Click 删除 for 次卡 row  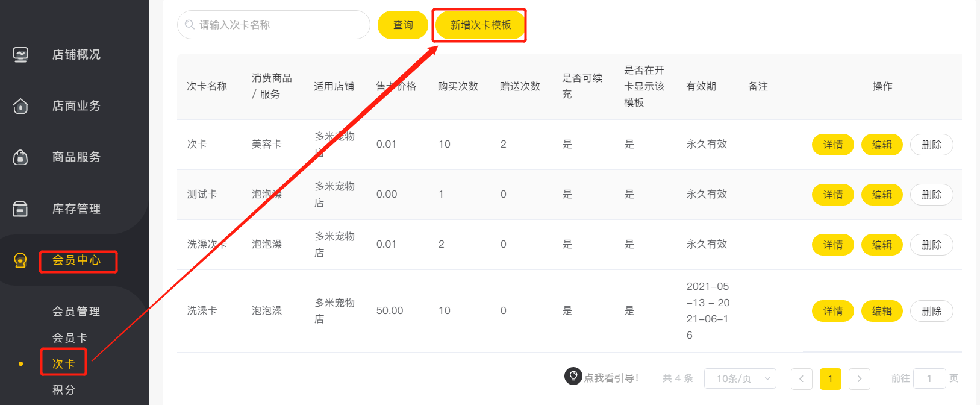[932, 145]
